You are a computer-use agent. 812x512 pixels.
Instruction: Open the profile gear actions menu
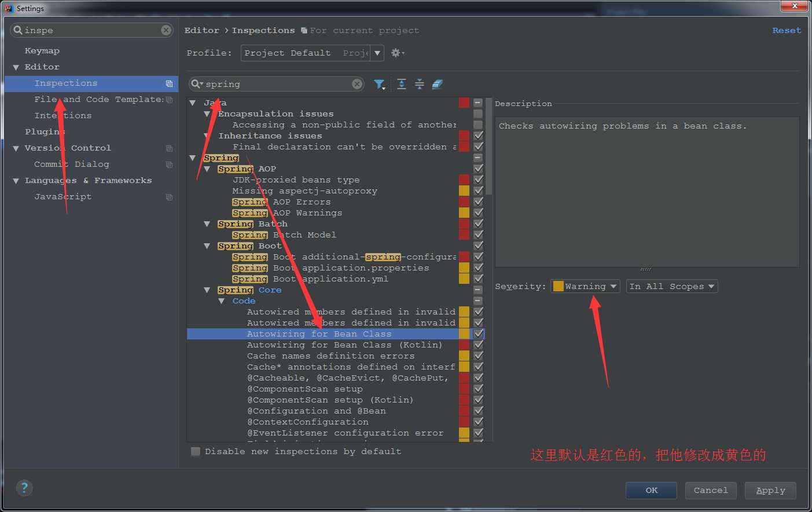point(397,53)
